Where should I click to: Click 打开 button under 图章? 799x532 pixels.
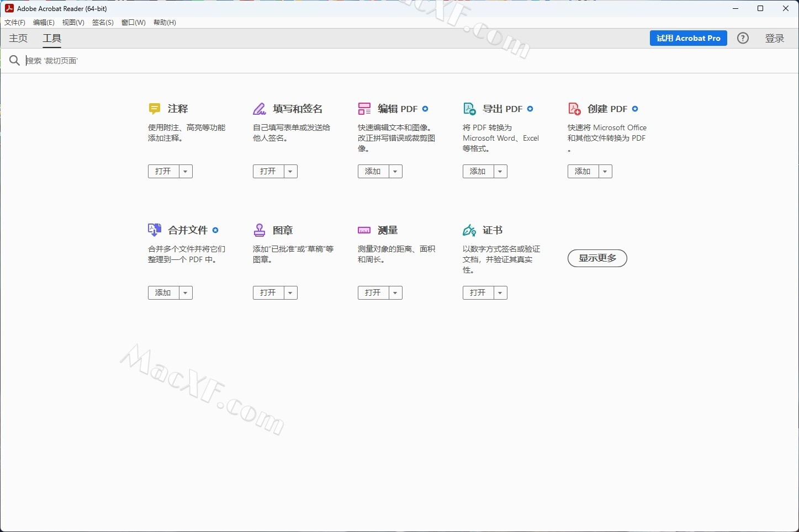[x=268, y=293]
